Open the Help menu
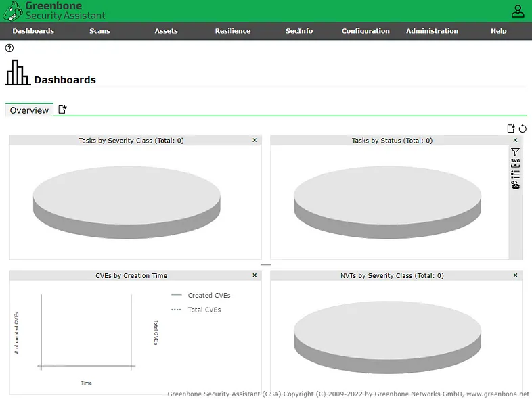532x399 pixels. pyautogui.click(x=498, y=31)
